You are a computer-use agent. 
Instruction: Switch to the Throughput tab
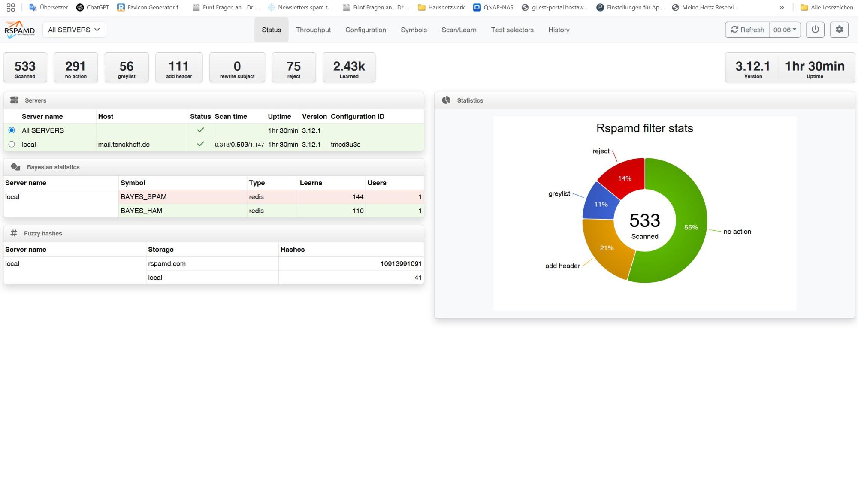click(x=313, y=30)
